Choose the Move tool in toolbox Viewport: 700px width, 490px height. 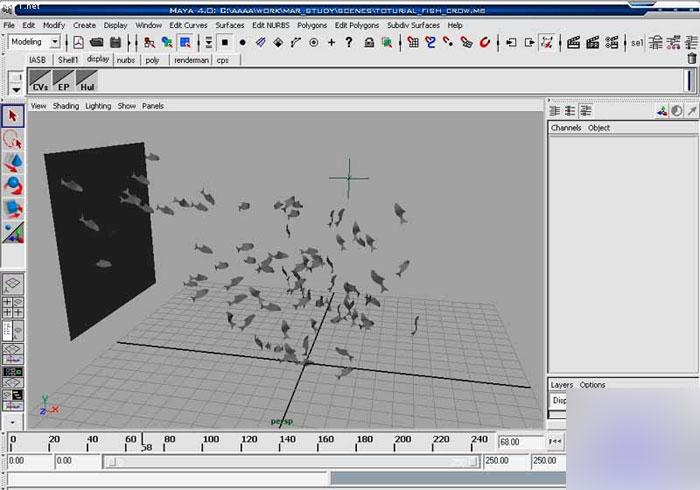coord(13,163)
